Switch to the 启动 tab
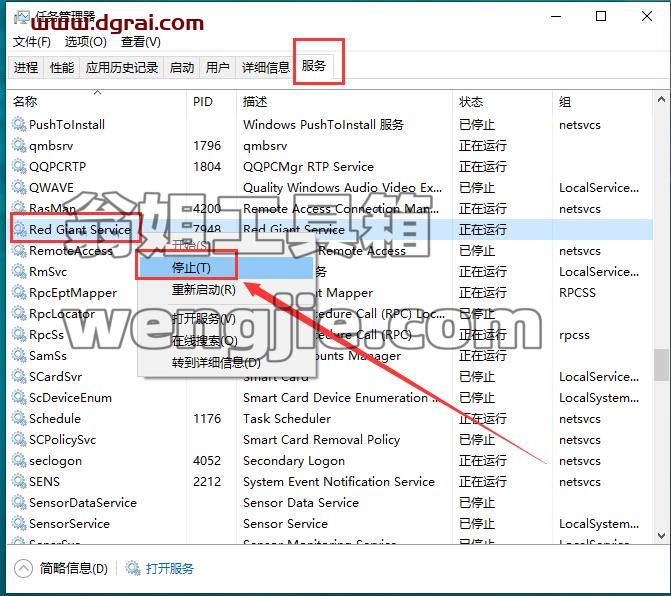 pyautogui.click(x=182, y=68)
